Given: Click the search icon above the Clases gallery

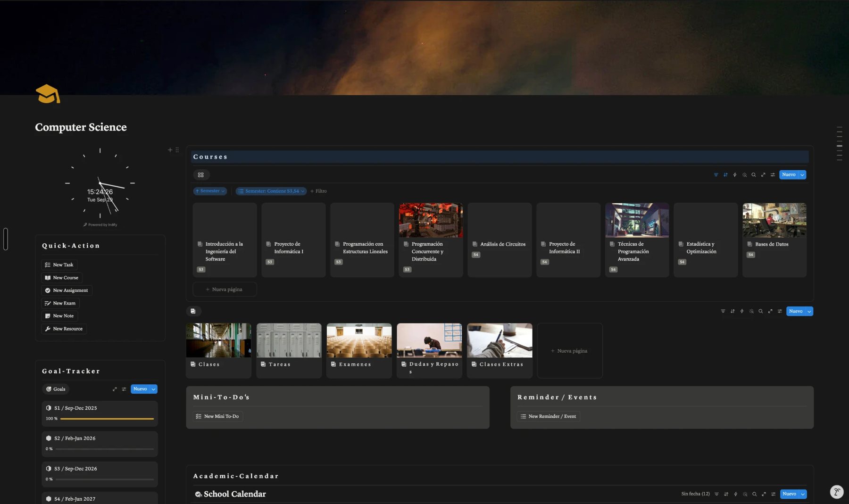Looking at the screenshot, I should 761,311.
